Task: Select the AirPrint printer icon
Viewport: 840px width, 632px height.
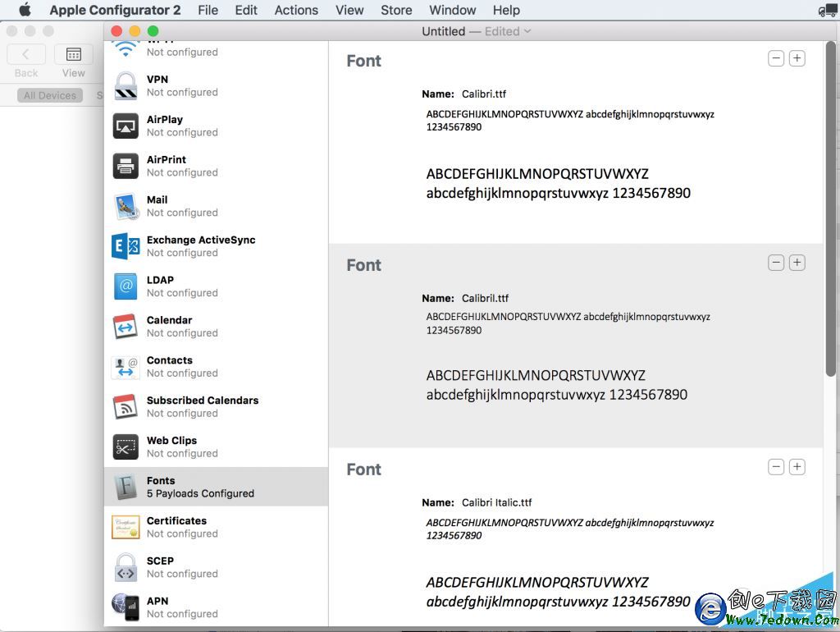Action: 126,166
